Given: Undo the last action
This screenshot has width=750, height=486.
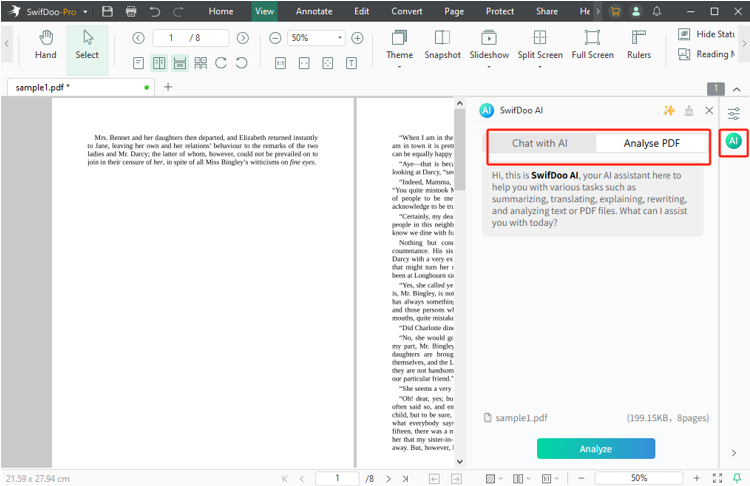Looking at the screenshot, I should click(154, 11).
